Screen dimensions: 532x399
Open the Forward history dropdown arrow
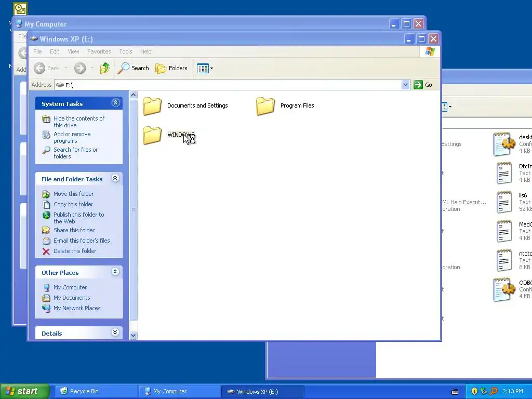pyautogui.click(x=92, y=68)
